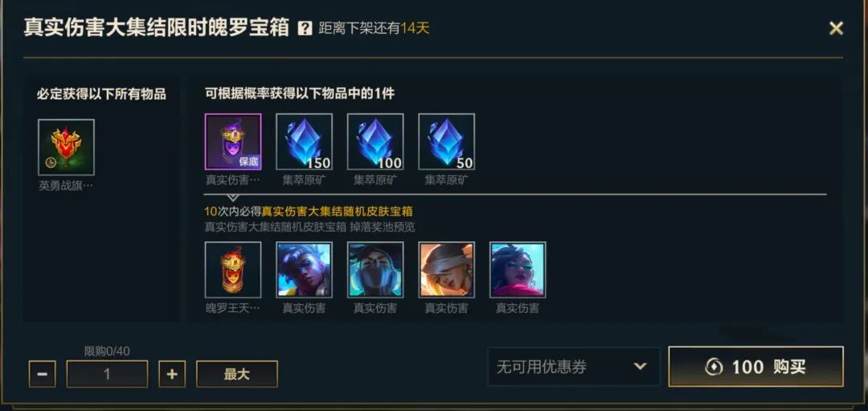Click the quantity input field showing 1

tap(108, 374)
